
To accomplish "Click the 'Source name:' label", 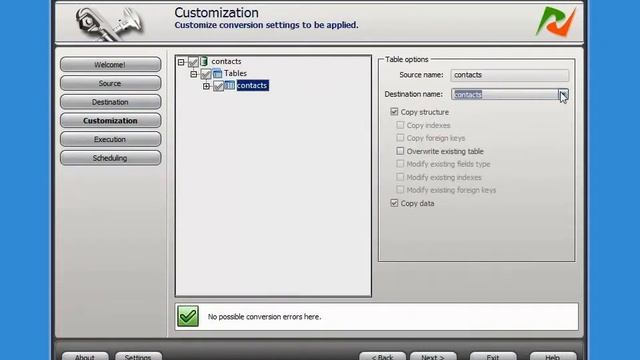I will point(421,75).
